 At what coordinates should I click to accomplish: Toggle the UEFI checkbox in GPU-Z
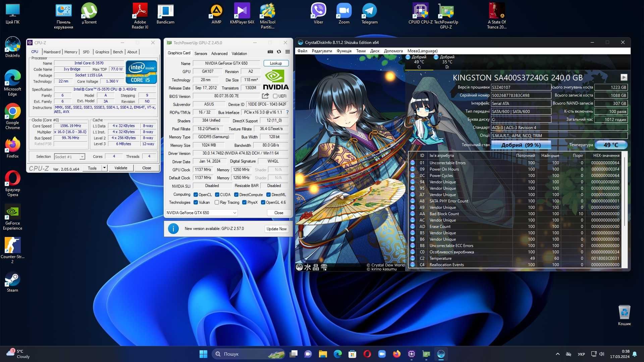click(x=275, y=96)
